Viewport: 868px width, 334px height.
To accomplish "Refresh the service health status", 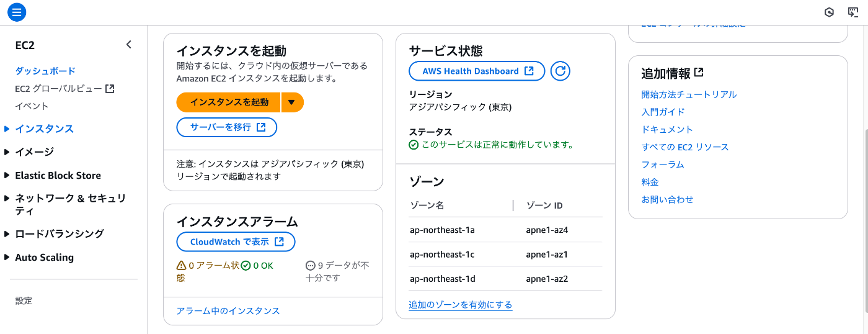I will click(560, 71).
